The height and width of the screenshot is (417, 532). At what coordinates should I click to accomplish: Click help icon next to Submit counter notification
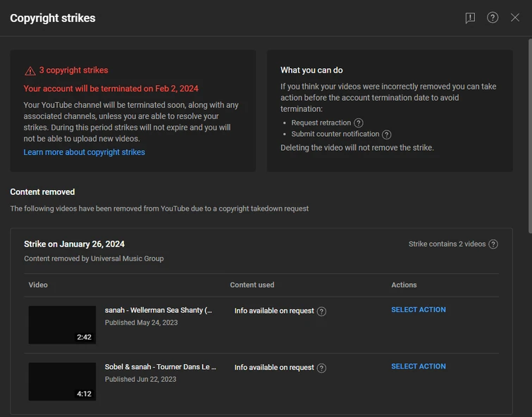387,135
